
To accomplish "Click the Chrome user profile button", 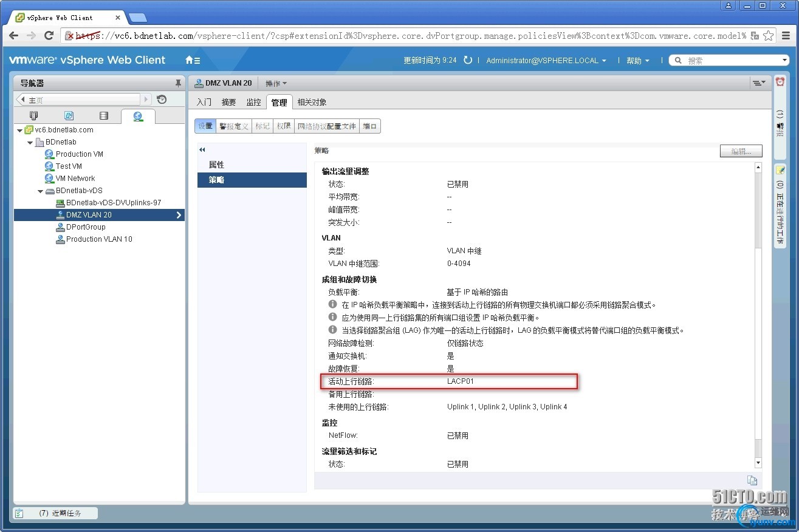I will coord(729,5).
